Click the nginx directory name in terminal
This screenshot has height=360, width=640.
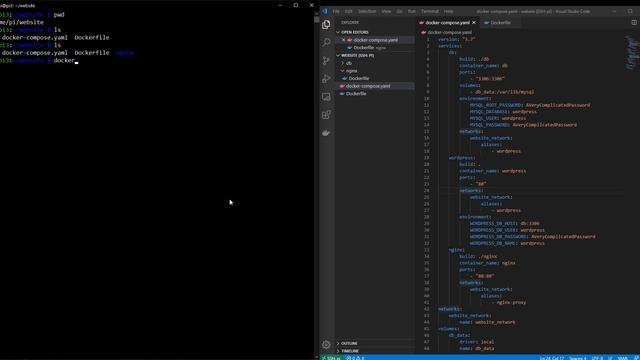[x=124, y=53]
